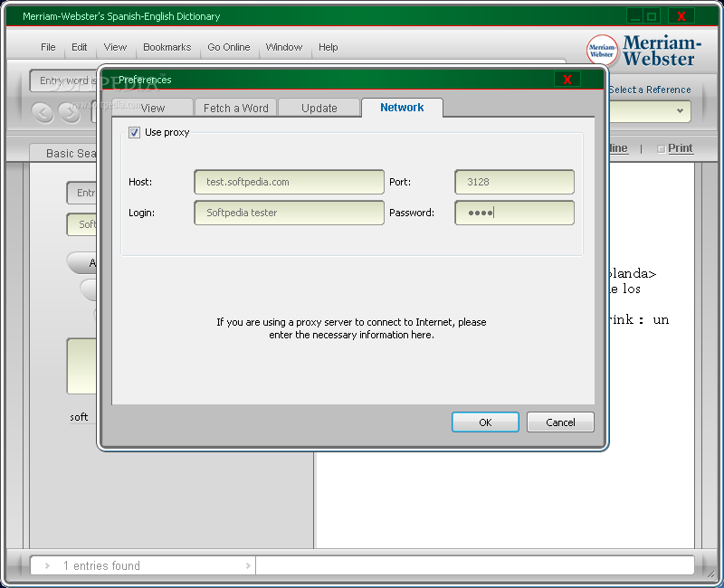Click the Entry word is search box

[x=64, y=81]
